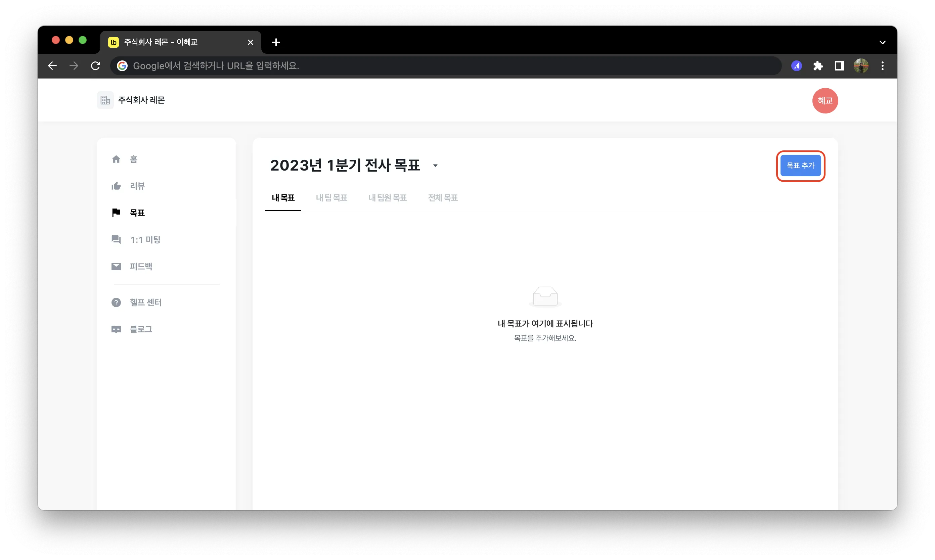Viewport: 935px width, 560px height.
Task: Open the tab search chevron in the title bar
Action: (x=882, y=42)
